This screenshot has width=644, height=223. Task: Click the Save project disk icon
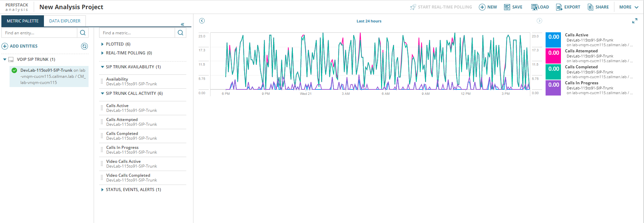pyautogui.click(x=507, y=7)
